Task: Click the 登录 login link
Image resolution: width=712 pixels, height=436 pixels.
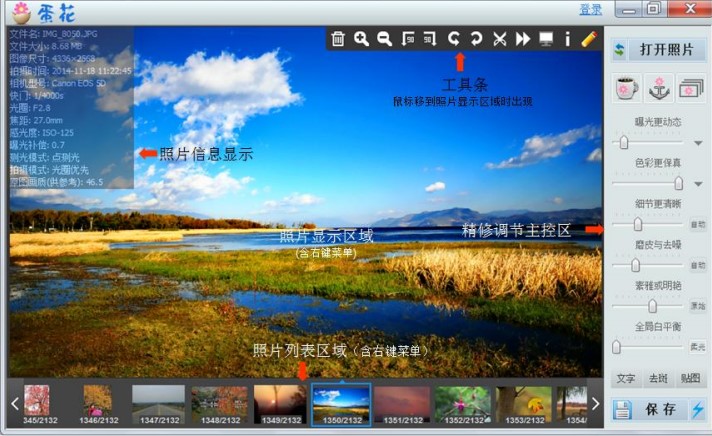Action: pos(590,10)
